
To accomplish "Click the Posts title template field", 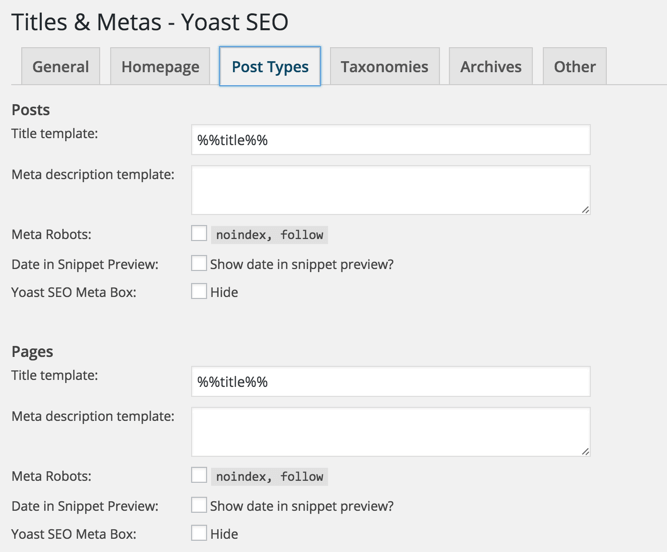I will (390, 140).
